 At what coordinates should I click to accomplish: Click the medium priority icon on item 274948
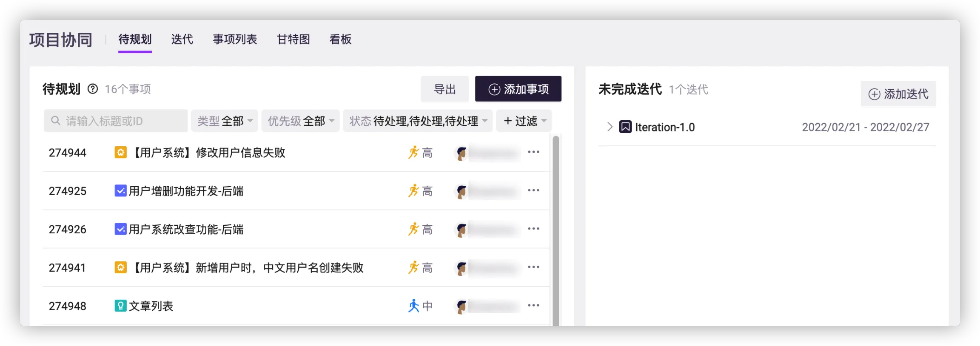click(413, 306)
